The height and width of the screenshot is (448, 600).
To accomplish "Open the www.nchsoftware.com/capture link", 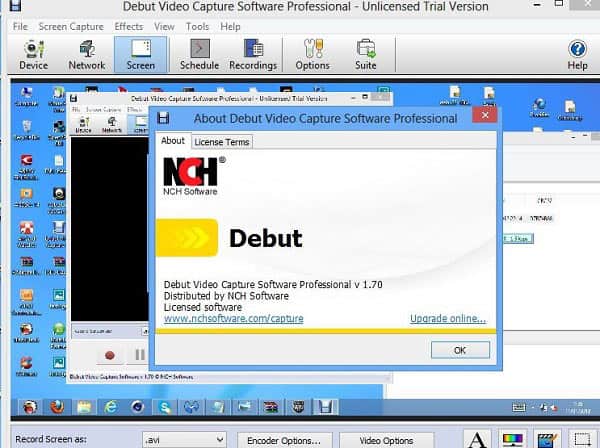I will click(x=233, y=318).
